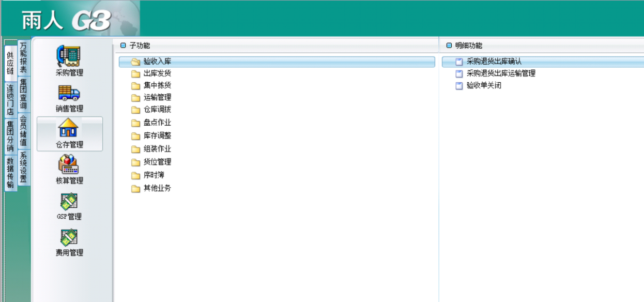Open the 出库发货 folder
The image size is (644, 302).
click(x=151, y=73)
